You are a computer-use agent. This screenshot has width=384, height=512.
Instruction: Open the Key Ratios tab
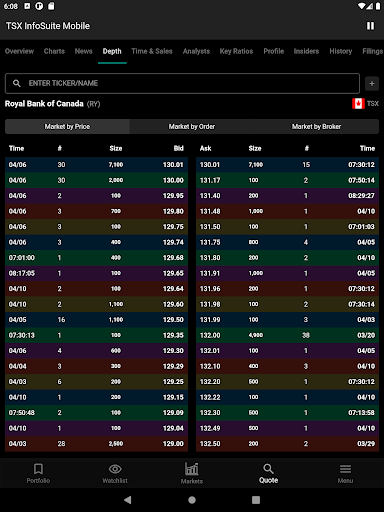[x=236, y=51]
